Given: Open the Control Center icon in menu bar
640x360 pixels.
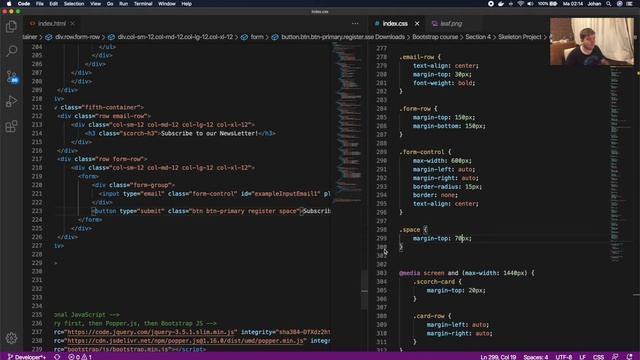Looking at the screenshot, I should pos(629,4).
